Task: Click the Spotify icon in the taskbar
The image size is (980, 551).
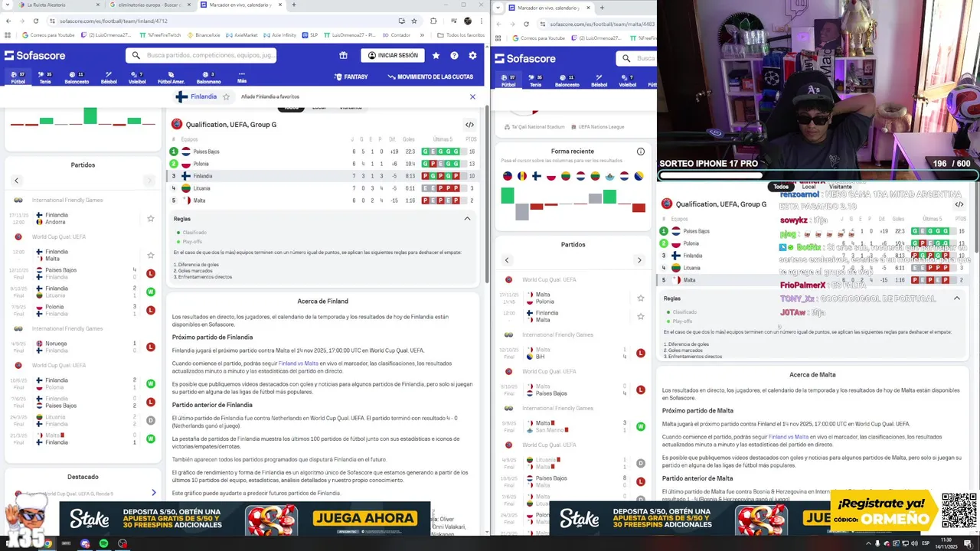Action: tap(103, 543)
